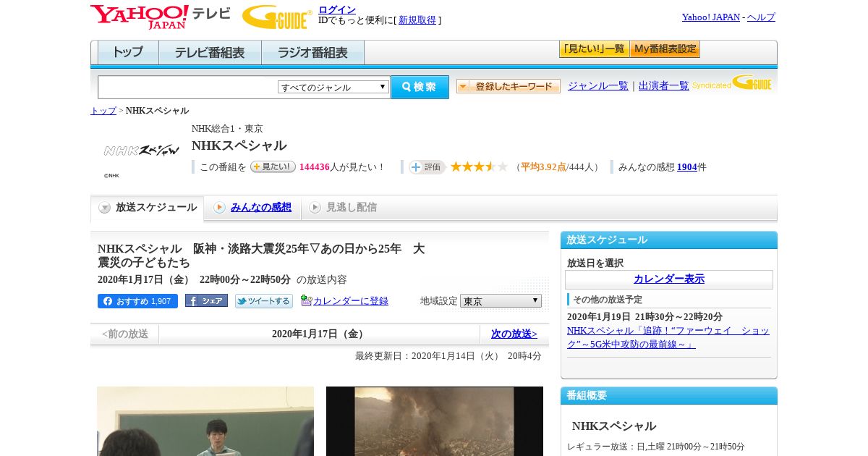This screenshot has width=868, height=456.
Task: Click the ツイートする button
Action: click(x=264, y=301)
